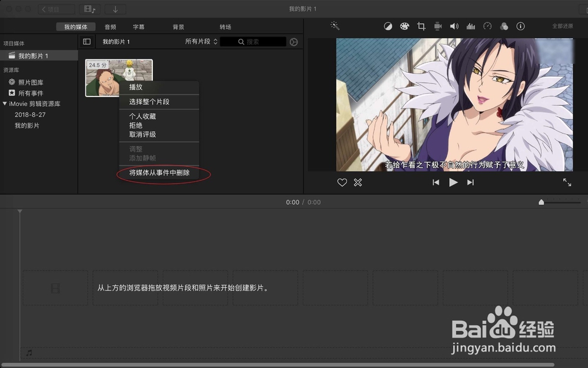Click the 搜索 search field
The image size is (588, 368).
(x=253, y=42)
